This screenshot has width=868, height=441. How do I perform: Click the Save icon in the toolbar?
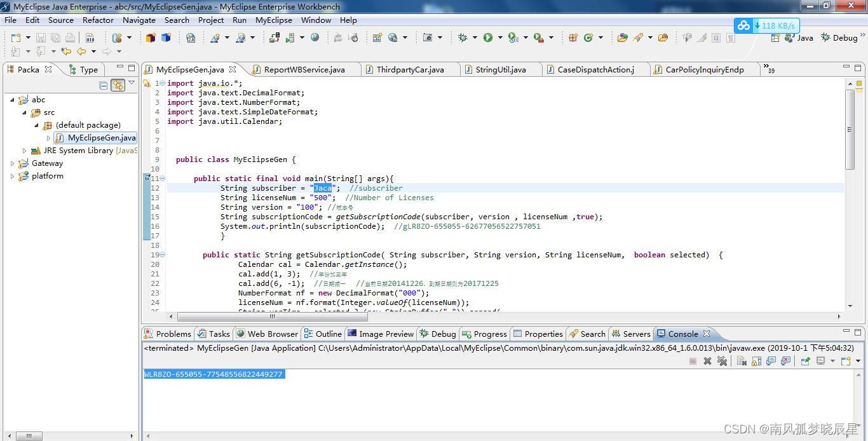(x=39, y=37)
